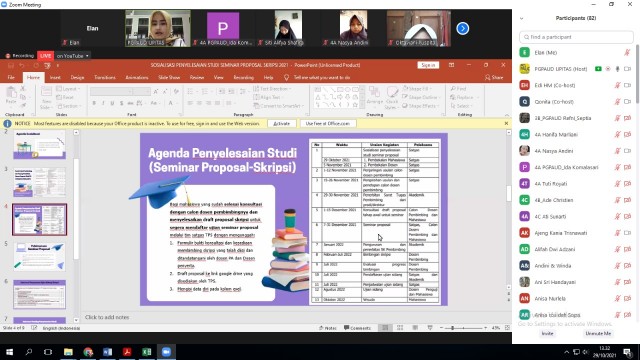Select slide 5 thumbnail in slide panel

(x=40, y=256)
